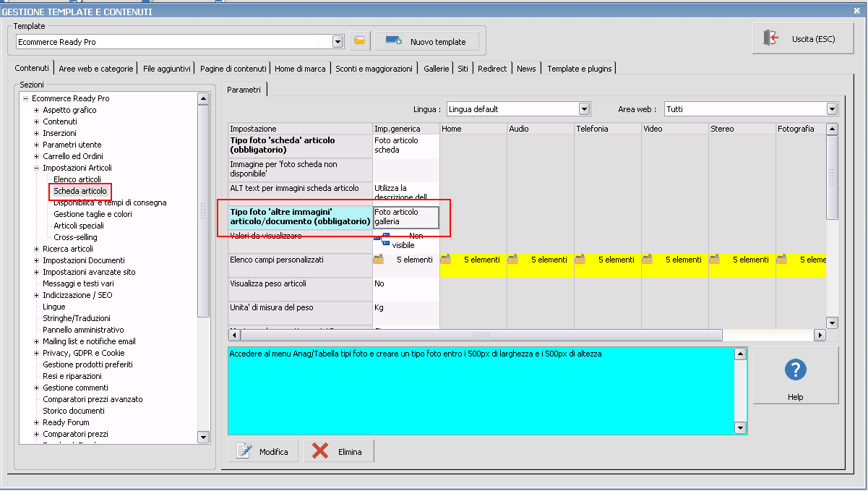This screenshot has height=491, width=868.
Task: Select Lingue tree item
Action: (53, 307)
